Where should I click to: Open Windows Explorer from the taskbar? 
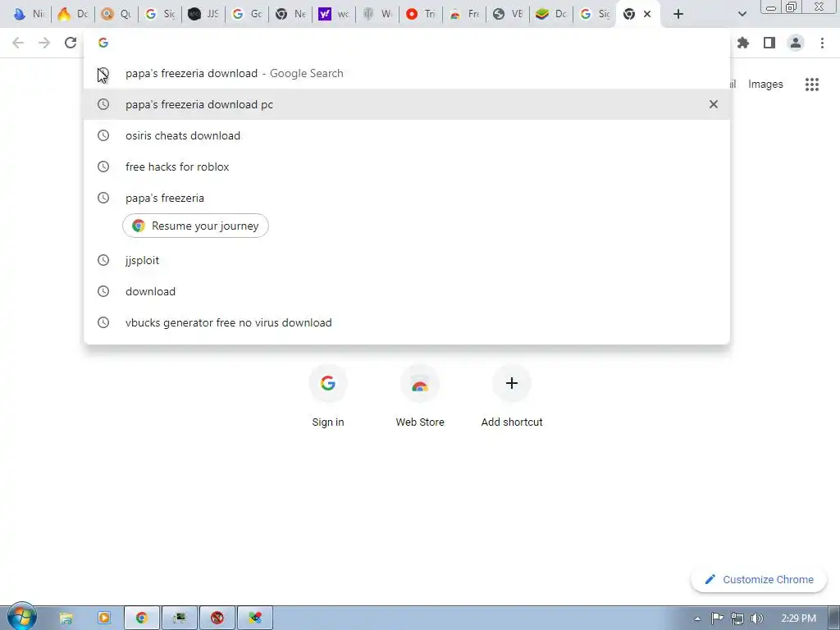[x=66, y=619]
